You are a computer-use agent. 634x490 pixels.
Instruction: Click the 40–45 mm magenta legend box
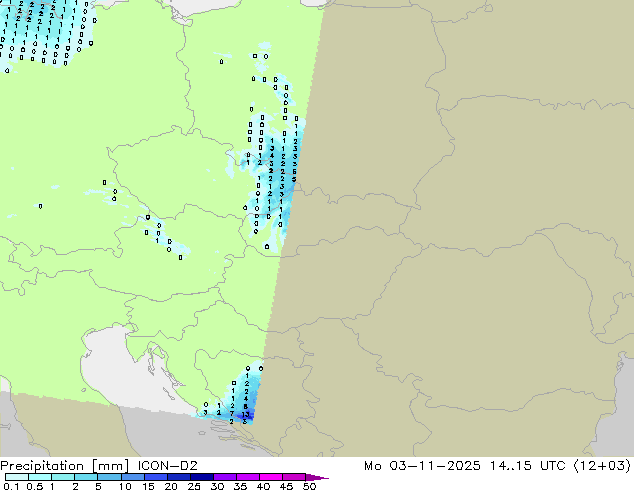pyautogui.click(x=271, y=477)
